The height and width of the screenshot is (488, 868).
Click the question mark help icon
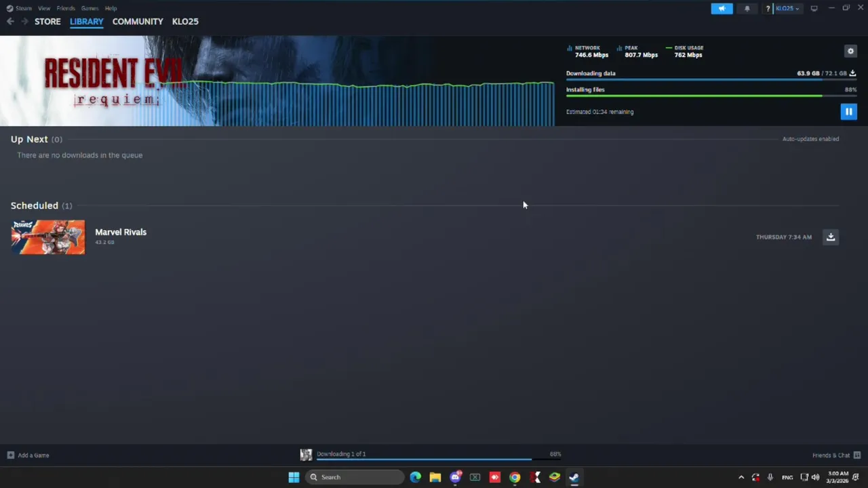point(768,8)
